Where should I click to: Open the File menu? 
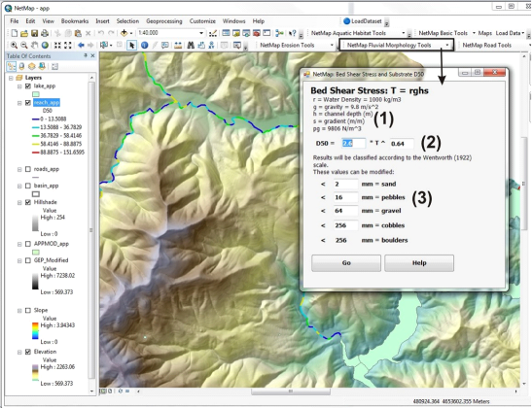(x=15, y=21)
